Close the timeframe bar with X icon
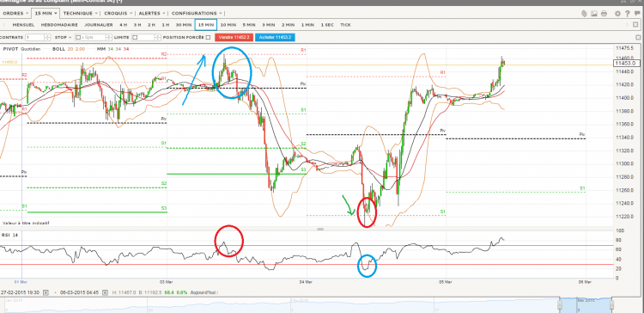 [x=635, y=25]
